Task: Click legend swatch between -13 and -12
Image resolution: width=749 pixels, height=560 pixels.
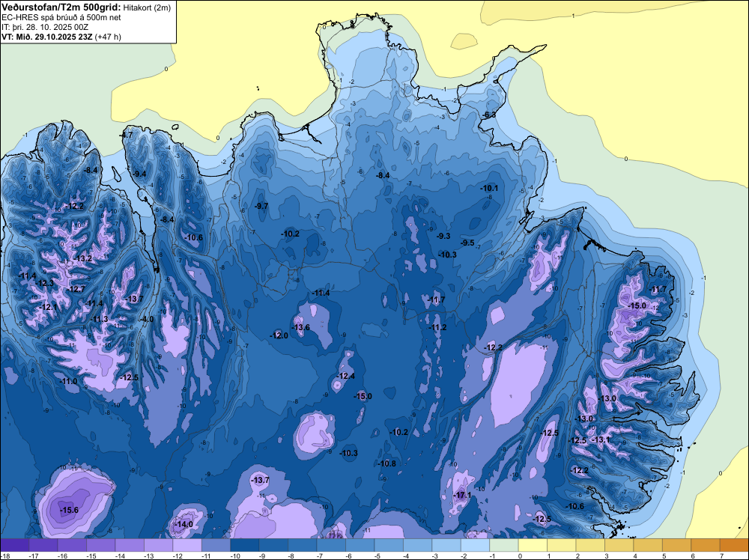Action: tap(159, 545)
